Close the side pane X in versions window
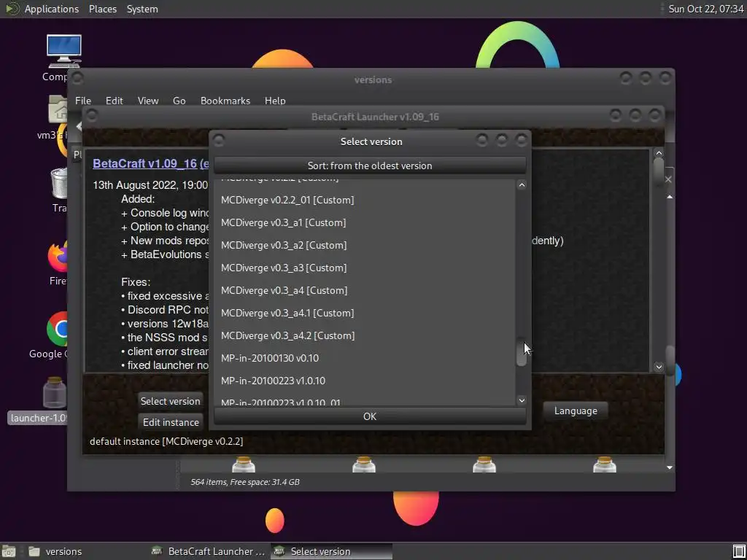 pyautogui.click(x=668, y=179)
